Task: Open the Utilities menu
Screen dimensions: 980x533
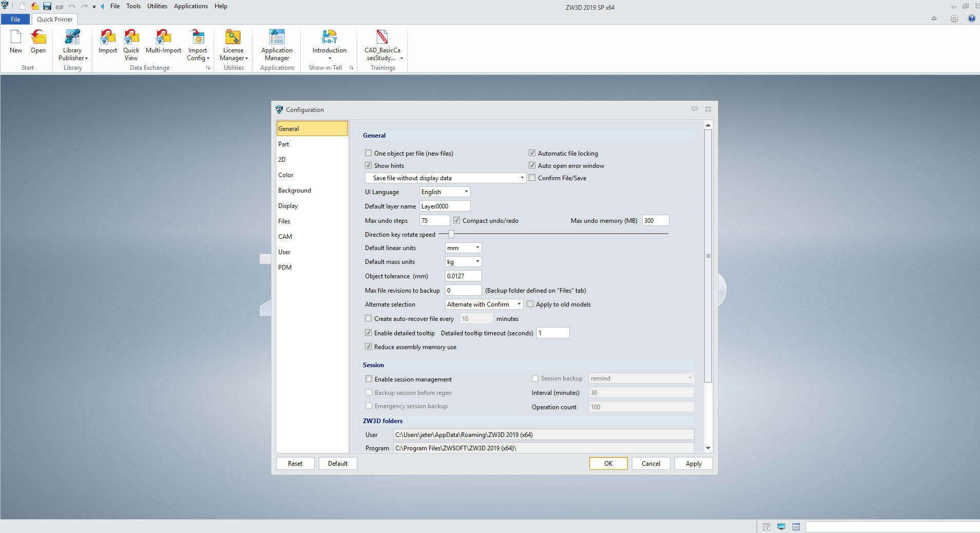Action: [157, 6]
